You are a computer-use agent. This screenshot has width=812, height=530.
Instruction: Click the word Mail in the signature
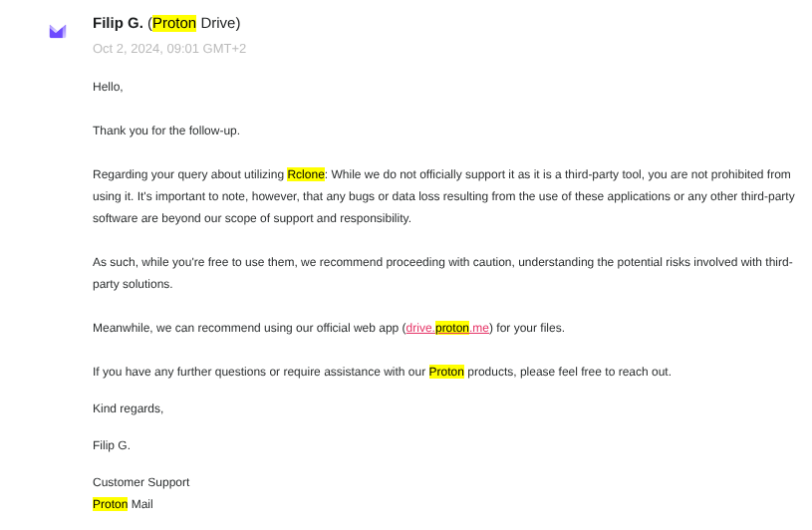pyautogui.click(x=142, y=504)
